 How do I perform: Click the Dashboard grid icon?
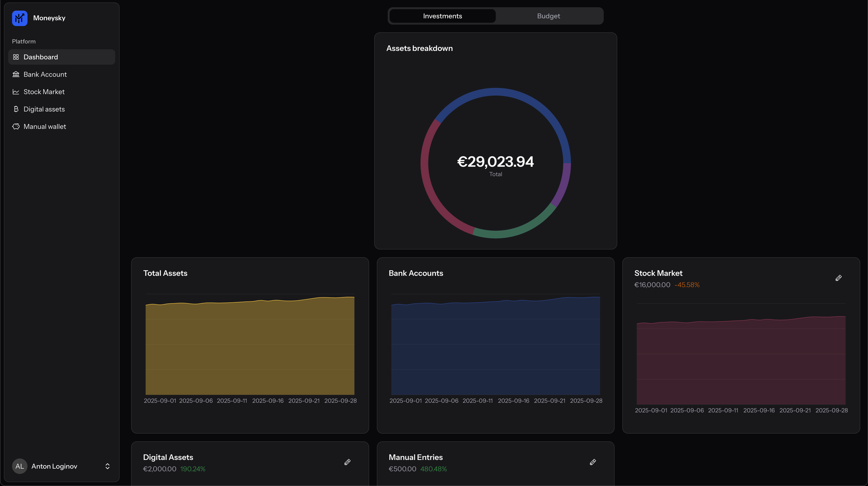point(16,57)
